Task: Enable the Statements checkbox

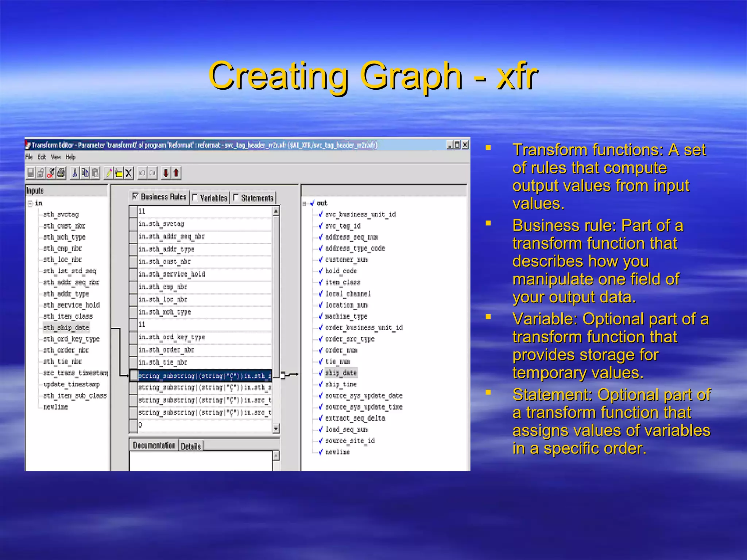Action: pyautogui.click(x=236, y=198)
